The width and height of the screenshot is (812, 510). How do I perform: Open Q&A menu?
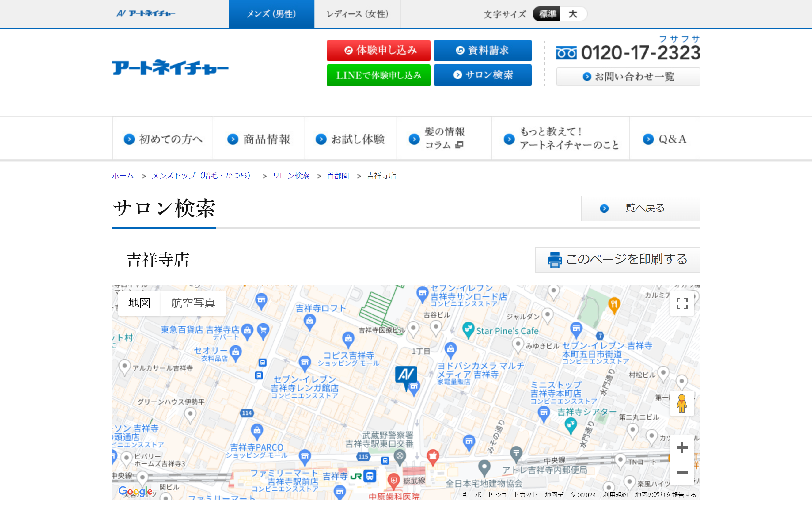click(x=665, y=139)
